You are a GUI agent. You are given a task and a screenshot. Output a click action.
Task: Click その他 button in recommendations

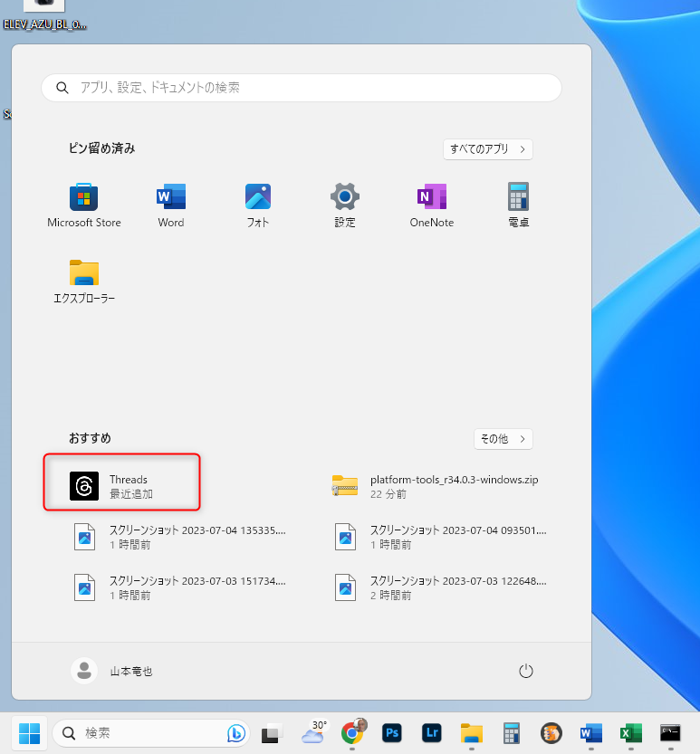503,438
